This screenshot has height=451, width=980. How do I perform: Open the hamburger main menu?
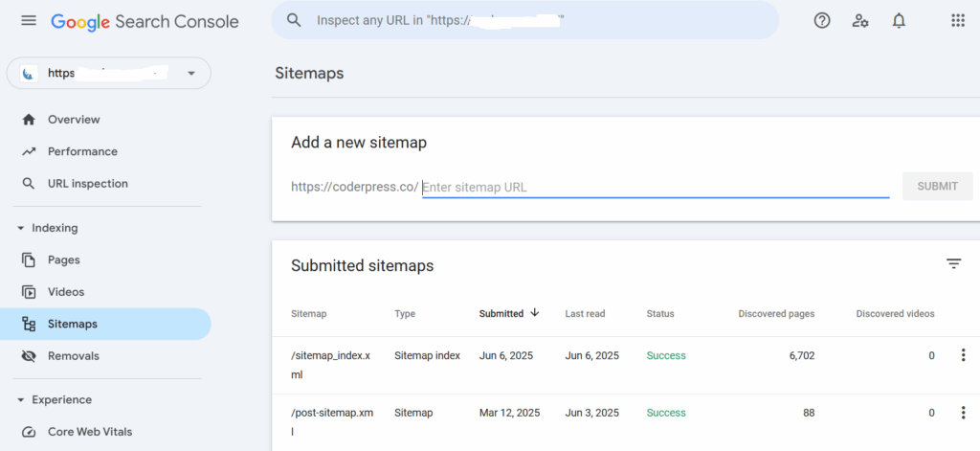pyautogui.click(x=29, y=21)
